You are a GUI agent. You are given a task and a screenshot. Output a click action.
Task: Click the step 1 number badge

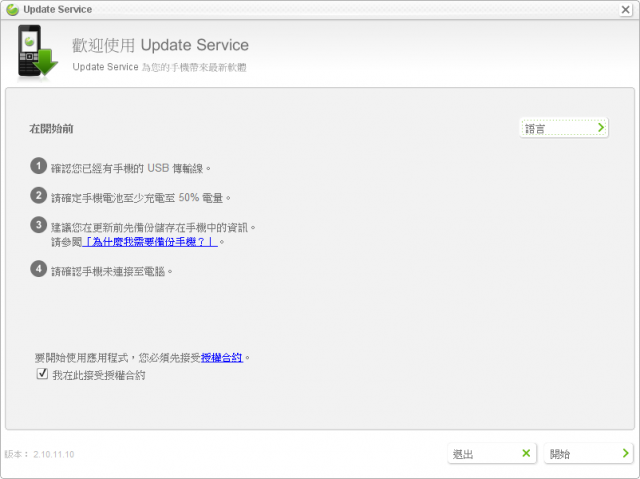pos(39,166)
